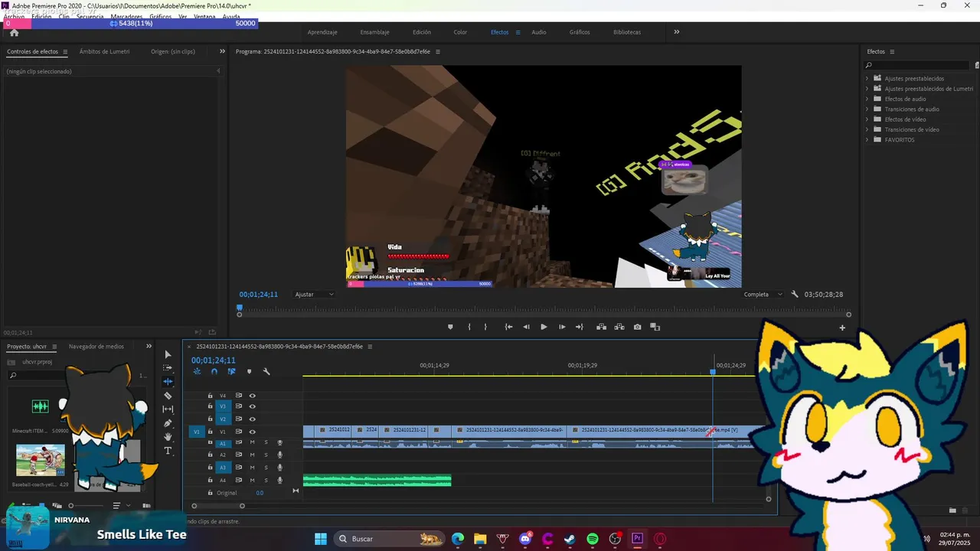The height and width of the screenshot is (551, 980).
Task: Target track V3 header
Action: coord(223,406)
